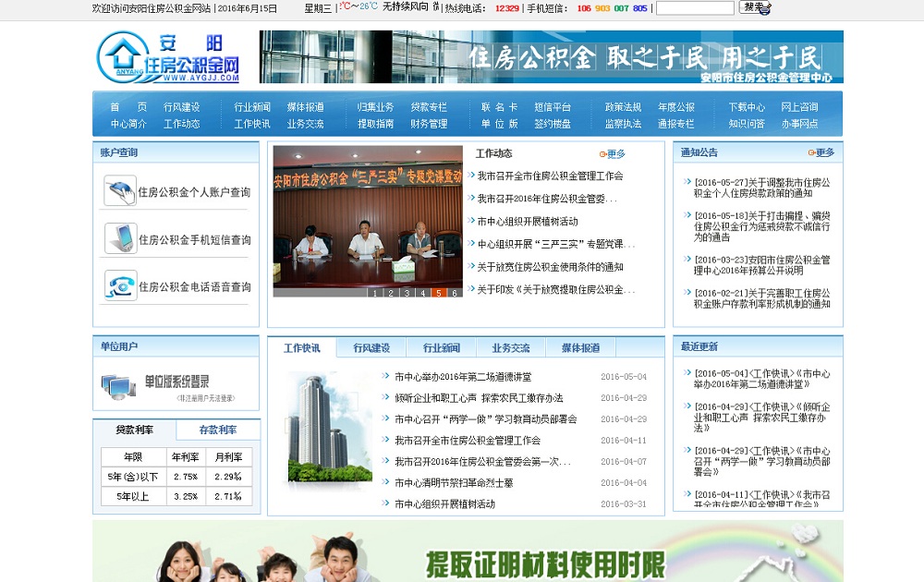Switch to the 业务交流 tab in news panel
Image resolution: width=924 pixels, height=582 pixels.
click(510, 348)
